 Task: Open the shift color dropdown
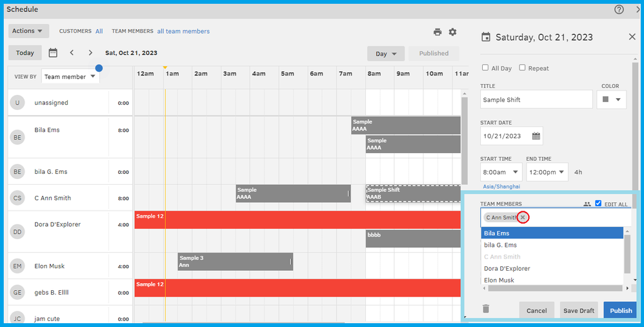point(611,100)
